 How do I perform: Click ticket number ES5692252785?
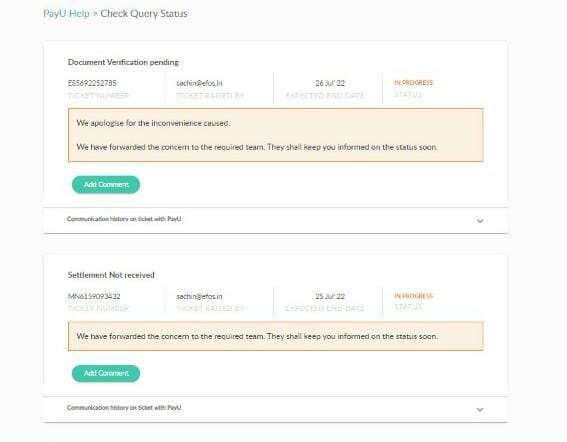tap(92, 83)
